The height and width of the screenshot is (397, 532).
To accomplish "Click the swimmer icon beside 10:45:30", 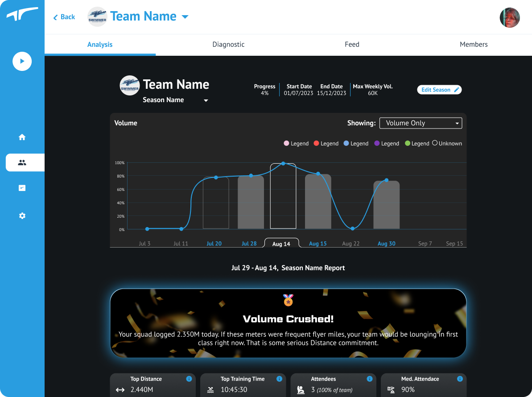I will pos(210,390).
